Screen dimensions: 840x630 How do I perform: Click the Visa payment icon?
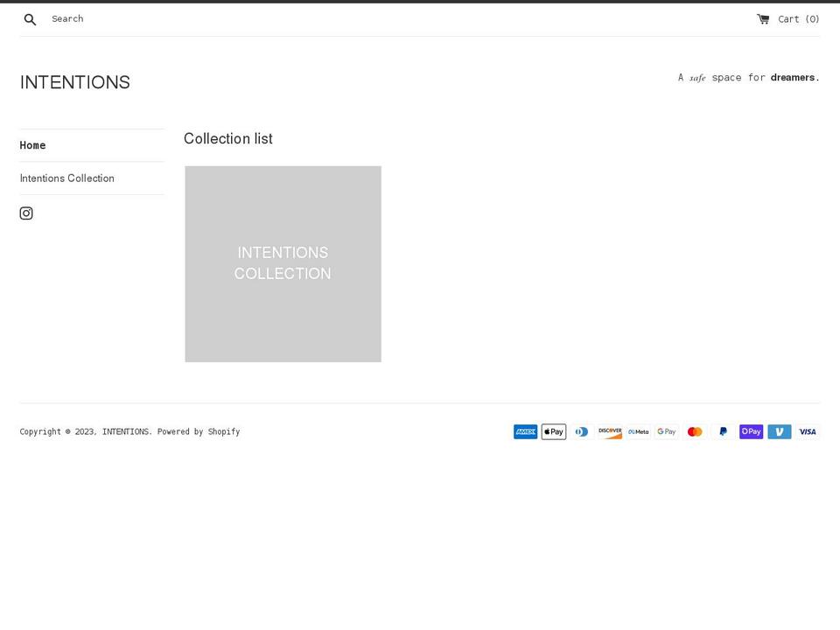pyautogui.click(x=807, y=431)
